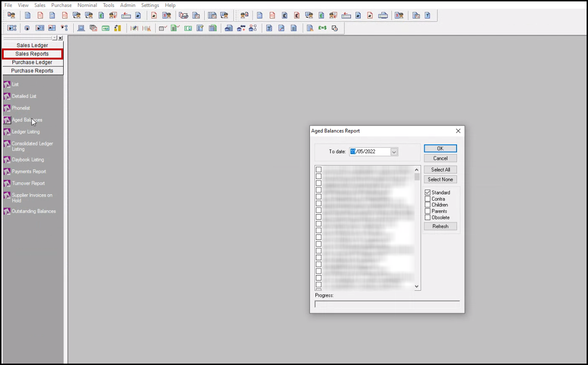Viewport: 588px width, 365px height.
Task: Click the document with warning triangle icon
Action: 310,28
